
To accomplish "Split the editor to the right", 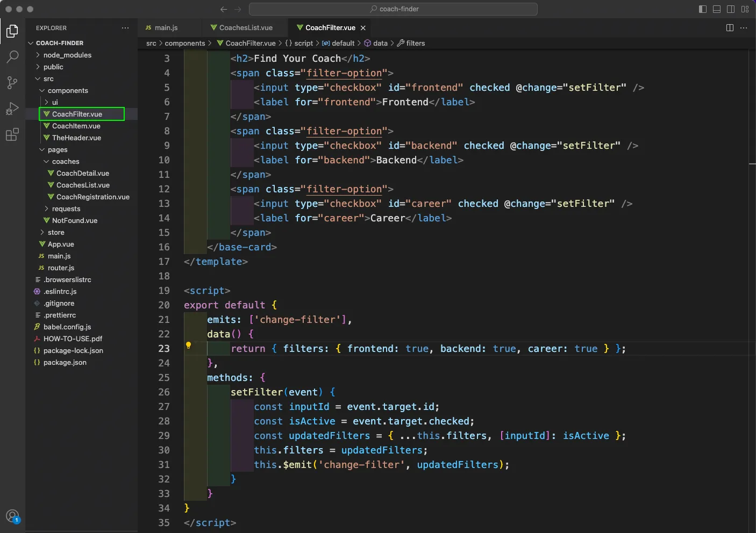I will 730,28.
